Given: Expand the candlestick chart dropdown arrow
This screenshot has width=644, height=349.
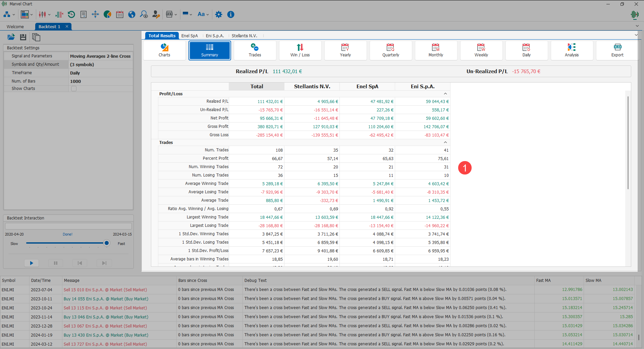Looking at the screenshot, I should (49, 15).
